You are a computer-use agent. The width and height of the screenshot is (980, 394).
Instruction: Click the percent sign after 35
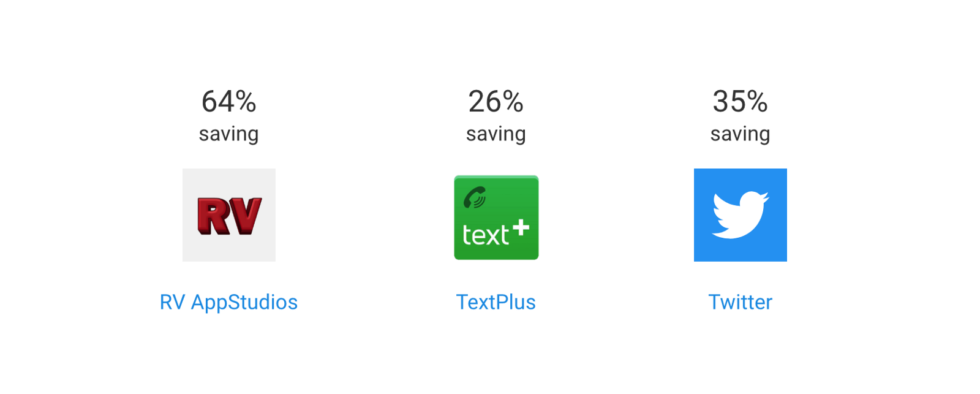pyautogui.click(x=758, y=102)
